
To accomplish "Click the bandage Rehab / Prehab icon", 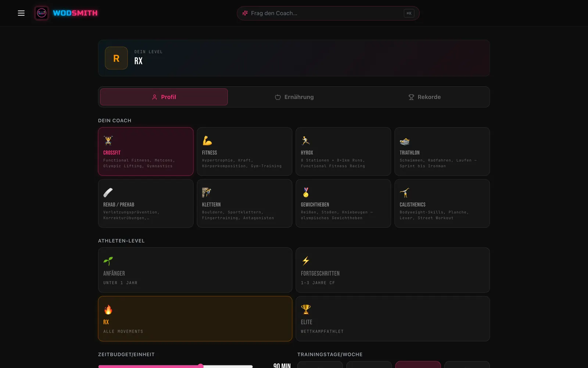I will pos(108,192).
